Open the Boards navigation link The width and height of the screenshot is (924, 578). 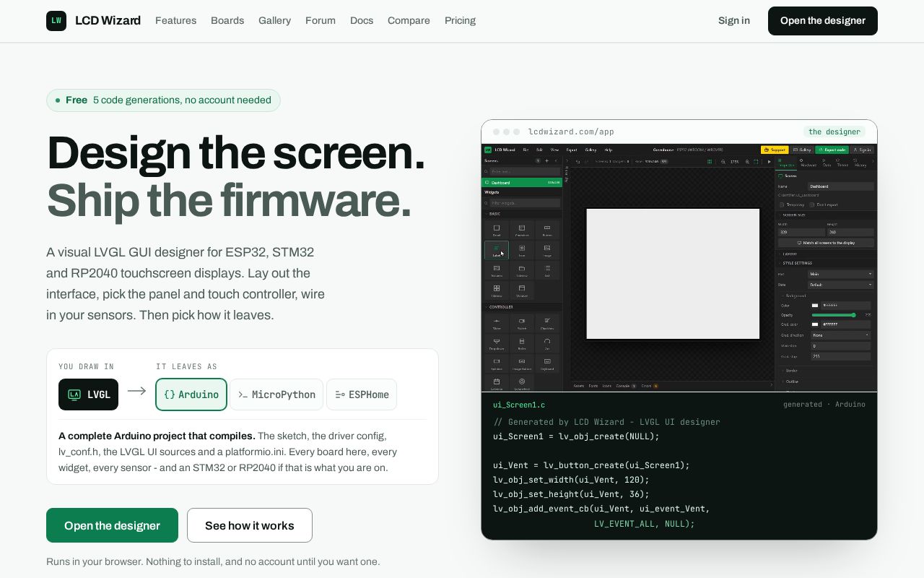(227, 20)
